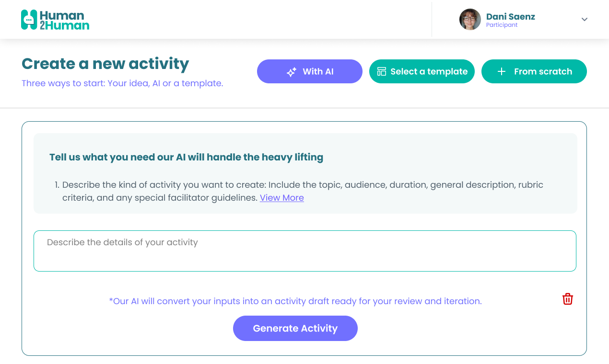Click the "Three ways to start" subtitle
609x364 pixels.
pyautogui.click(x=122, y=83)
